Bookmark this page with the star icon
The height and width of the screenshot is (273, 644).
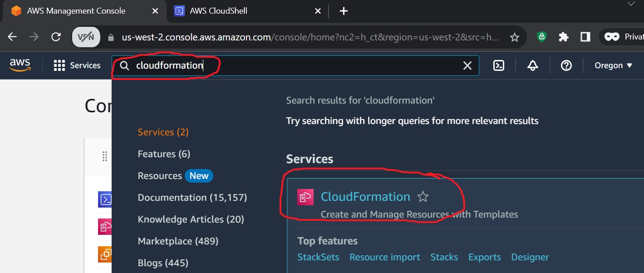point(515,38)
